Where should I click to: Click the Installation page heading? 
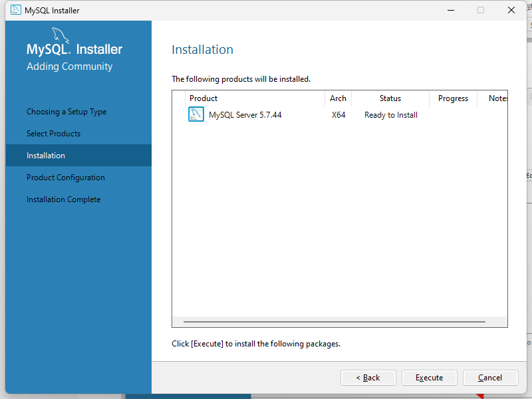[203, 49]
